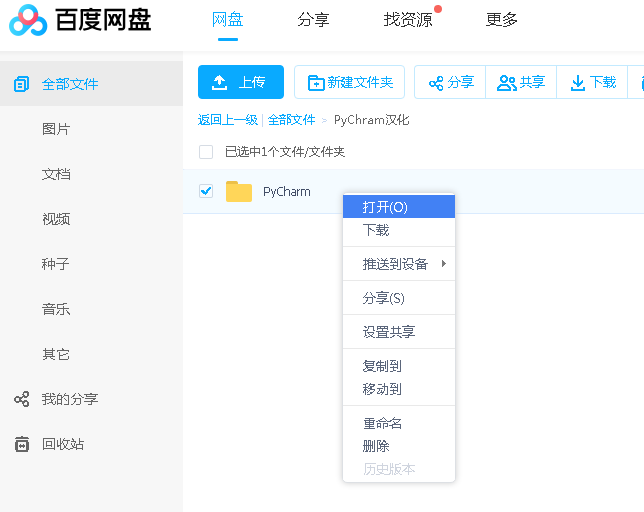Click the 已选中1个文件/文件夹 label

click(x=285, y=152)
